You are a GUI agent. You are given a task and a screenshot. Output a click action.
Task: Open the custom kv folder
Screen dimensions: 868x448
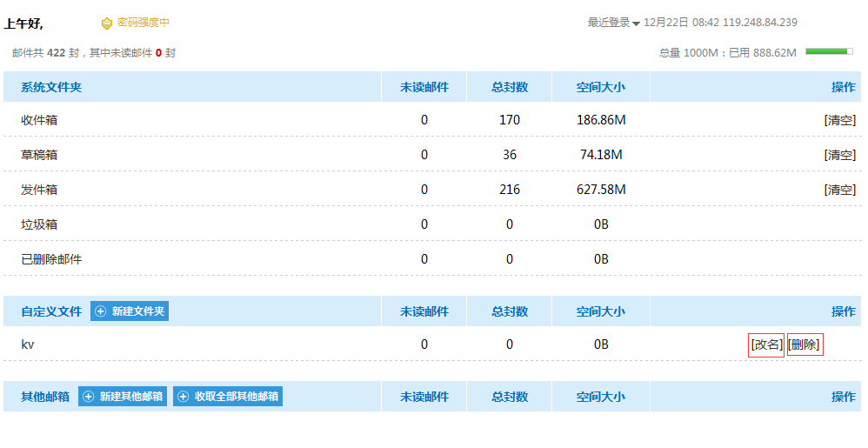pos(28,344)
